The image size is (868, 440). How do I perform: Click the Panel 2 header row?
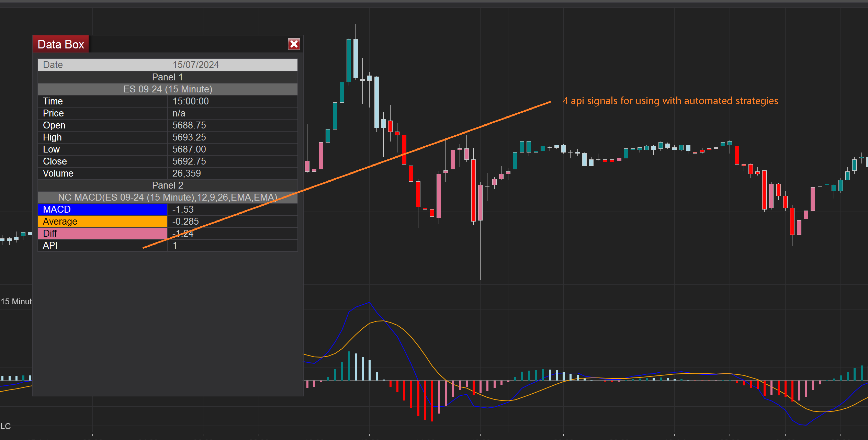[x=168, y=185]
